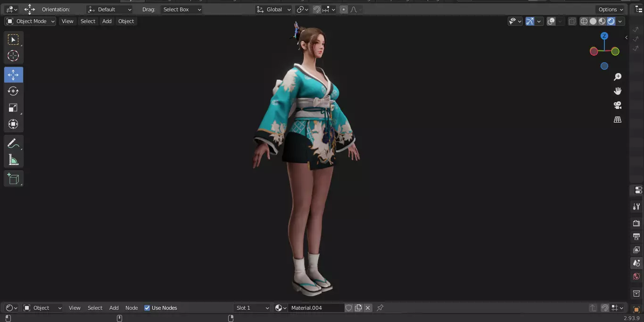Toggle the pin icon in node editor

pos(380,308)
